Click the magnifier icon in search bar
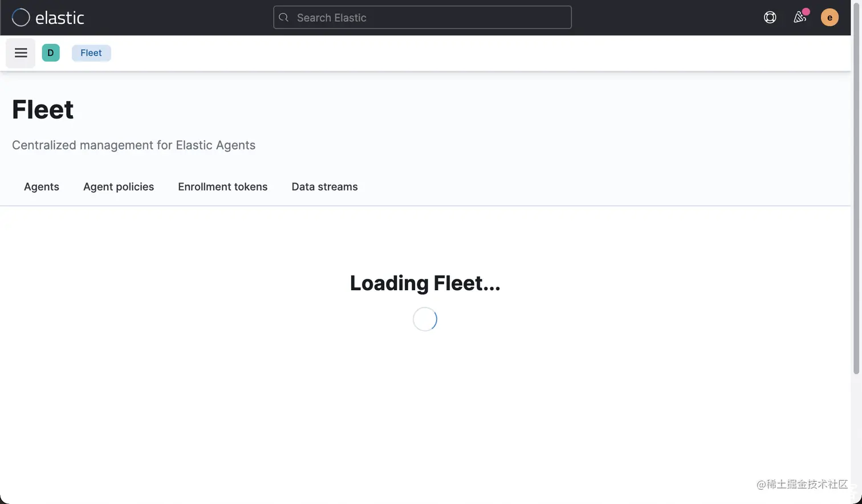Screen dimensions: 862x504 [x=283, y=18]
